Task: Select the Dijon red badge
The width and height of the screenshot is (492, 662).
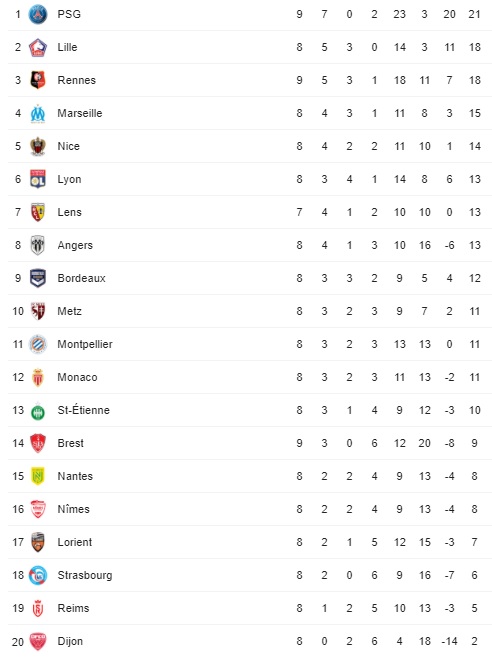Action: point(38,641)
